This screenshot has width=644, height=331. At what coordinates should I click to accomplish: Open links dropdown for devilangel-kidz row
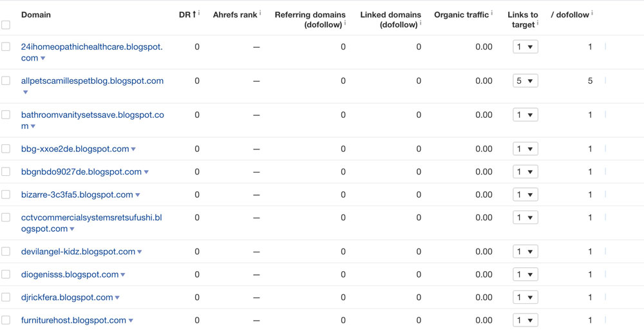(525, 252)
